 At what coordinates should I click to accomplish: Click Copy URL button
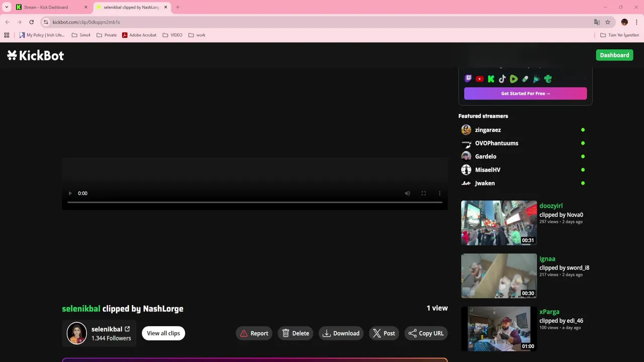coord(426,333)
